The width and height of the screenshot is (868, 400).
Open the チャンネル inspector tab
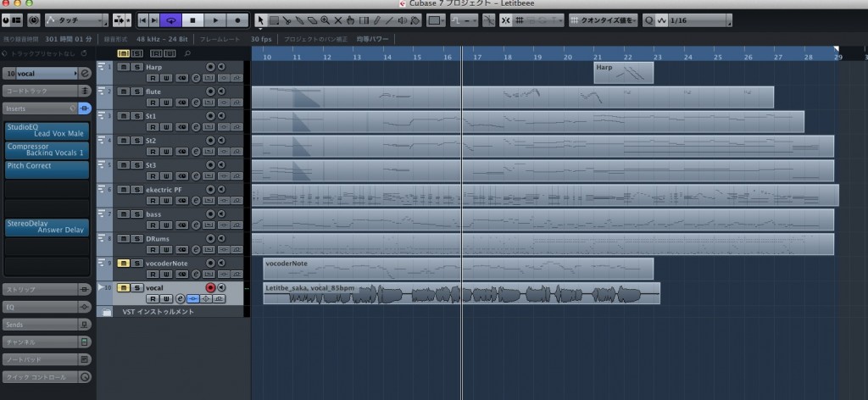pos(39,342)
